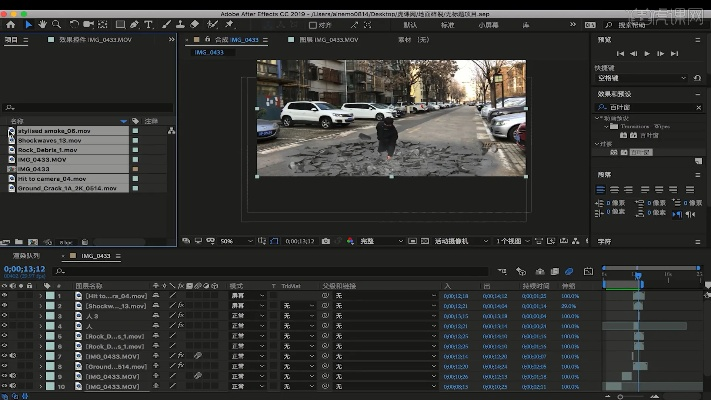Select the Type text tool
Image resolution: width=711 pixels, height=400 pixels.
(149, 24)
